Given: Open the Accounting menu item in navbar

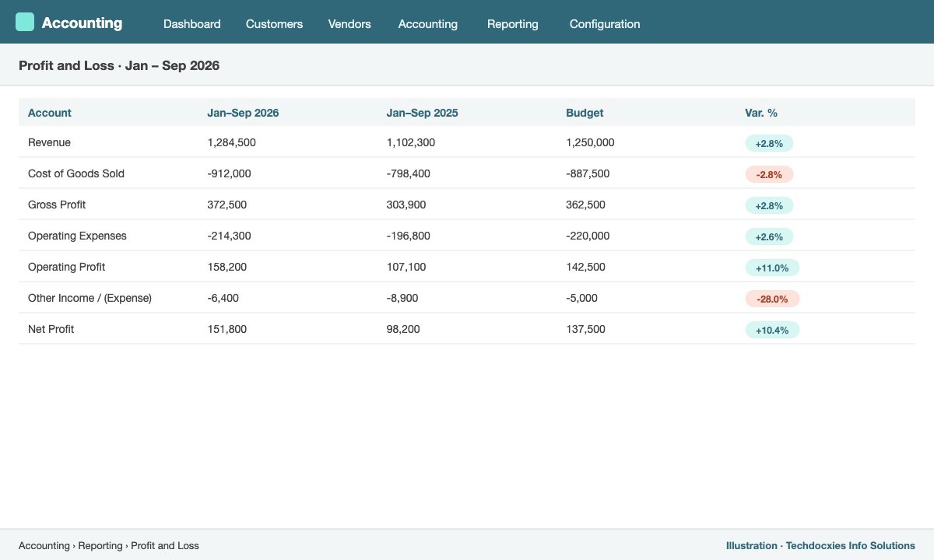Looking at the screenshot, I should pos(428,24).
